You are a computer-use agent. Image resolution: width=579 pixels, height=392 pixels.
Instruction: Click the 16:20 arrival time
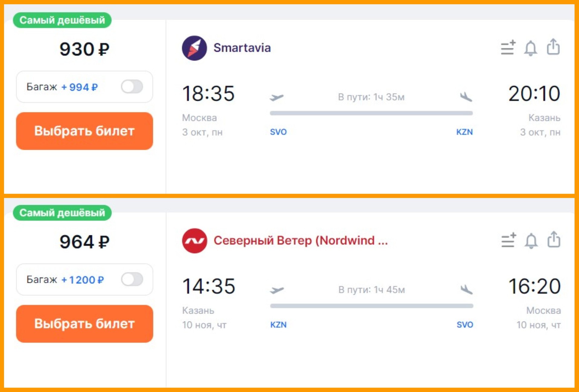(534, 286)
